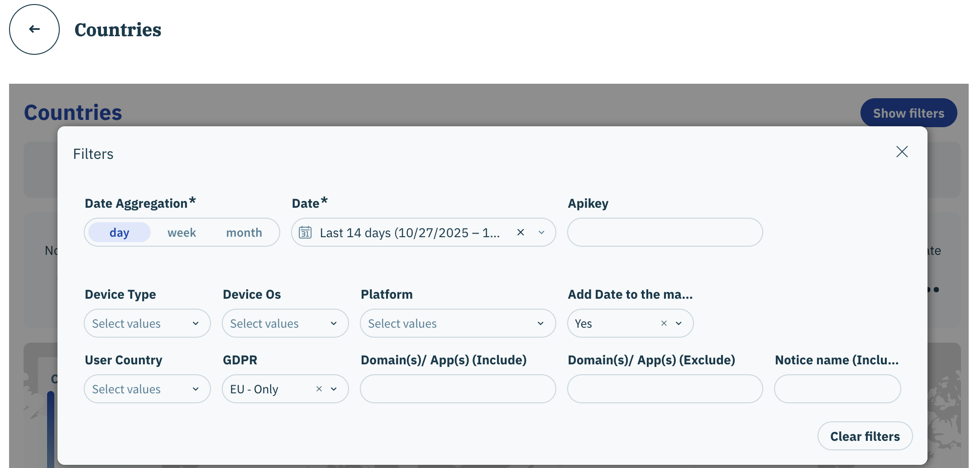Open the Add Date dropdown chevron
This screenshot has width=980, height=468.
(679, 323)
